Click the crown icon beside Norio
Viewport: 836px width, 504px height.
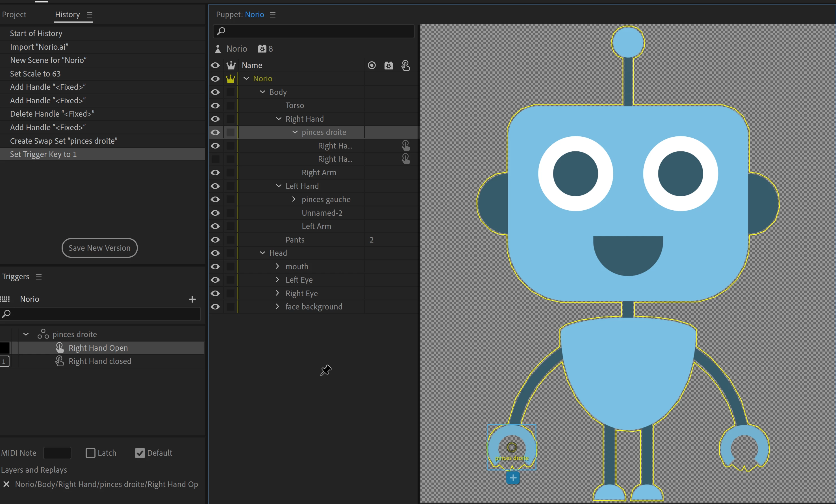[230, 79]
